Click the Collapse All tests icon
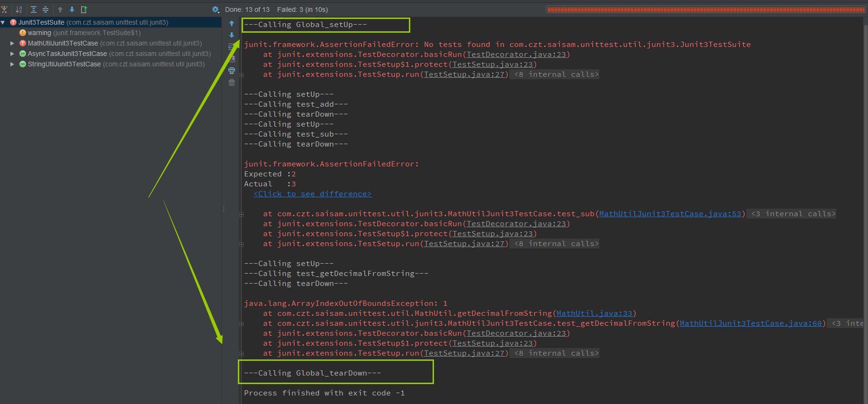 pos(45,9)
